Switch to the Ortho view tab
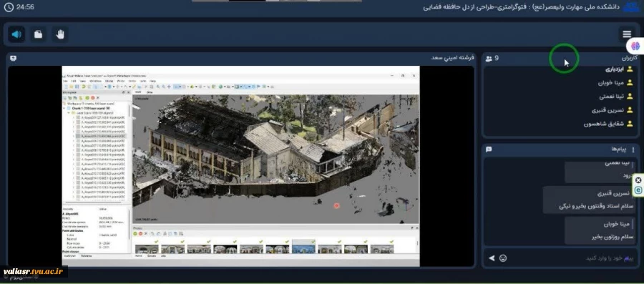 (x=150, y=92)
